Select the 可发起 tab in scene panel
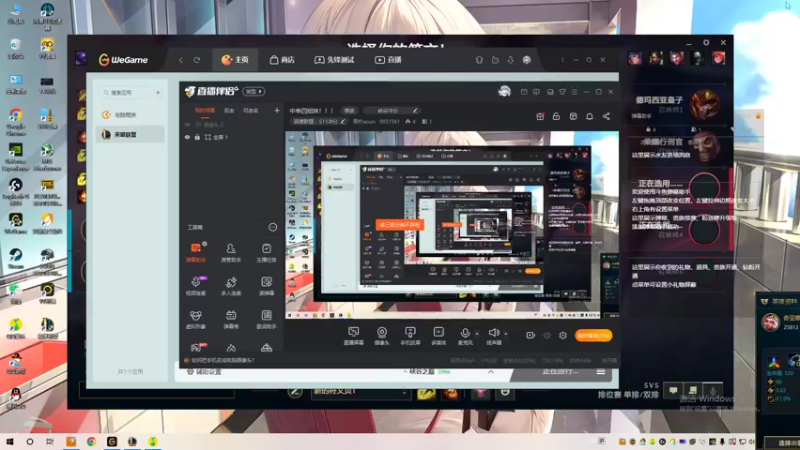This screenshot has height=450, width=800. point(250,110)
